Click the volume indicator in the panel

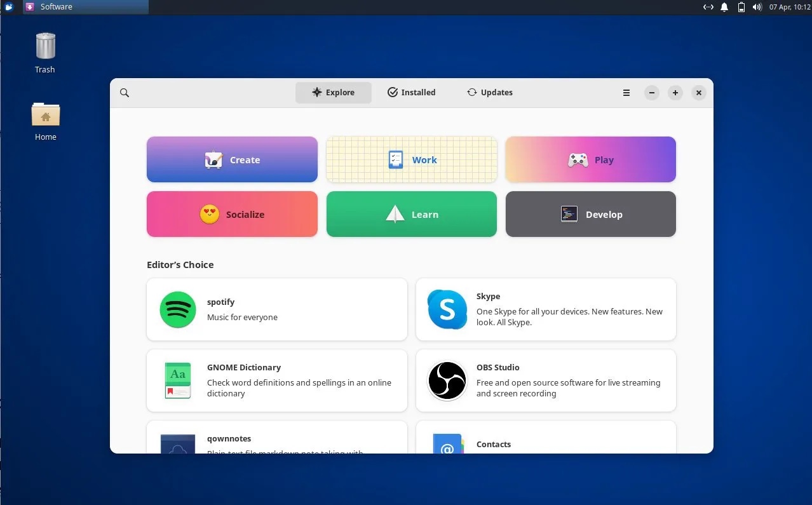[x=756, y=7]
